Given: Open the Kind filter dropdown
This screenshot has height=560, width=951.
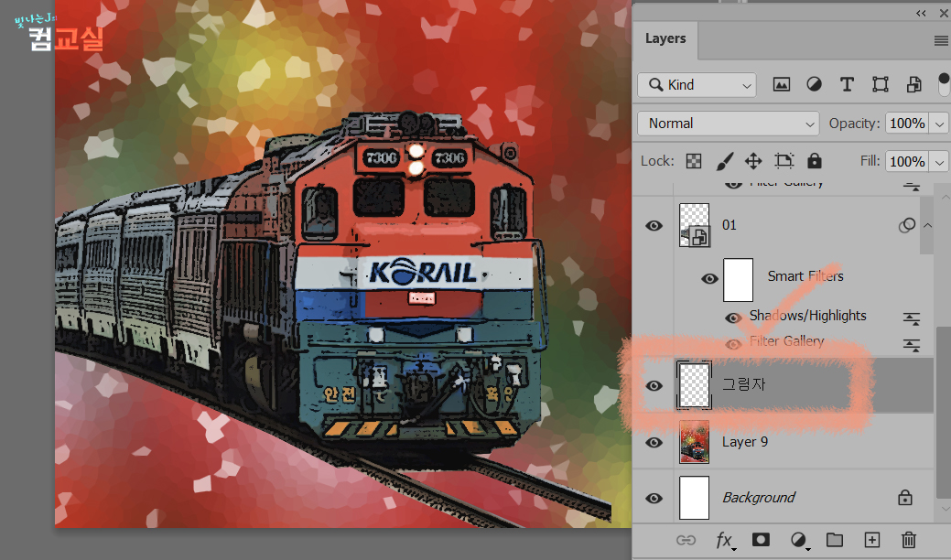Looking at the screenshot, I should pos(697,85).
